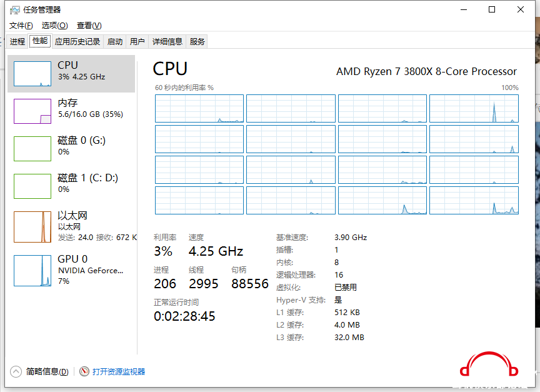Select the 内存 memory graph thumbnail
Screen dimensions: 540x392
click(x=32, y=111)
